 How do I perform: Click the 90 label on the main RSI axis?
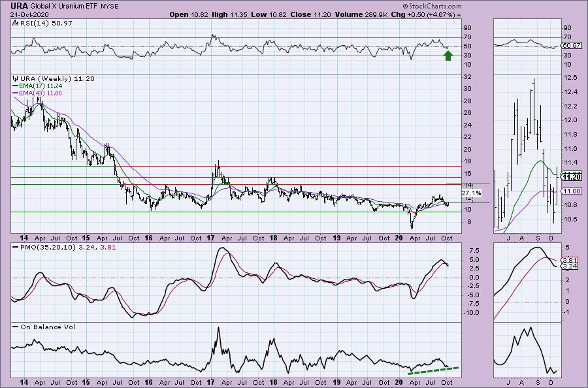coord(468,27)
